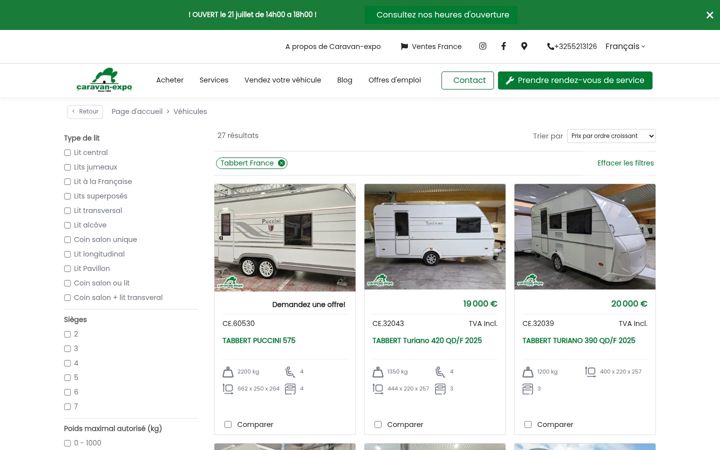720x450 pixels.
Task: Toggle the 4 seats checkbox
Action: click(x=68, y=363)
